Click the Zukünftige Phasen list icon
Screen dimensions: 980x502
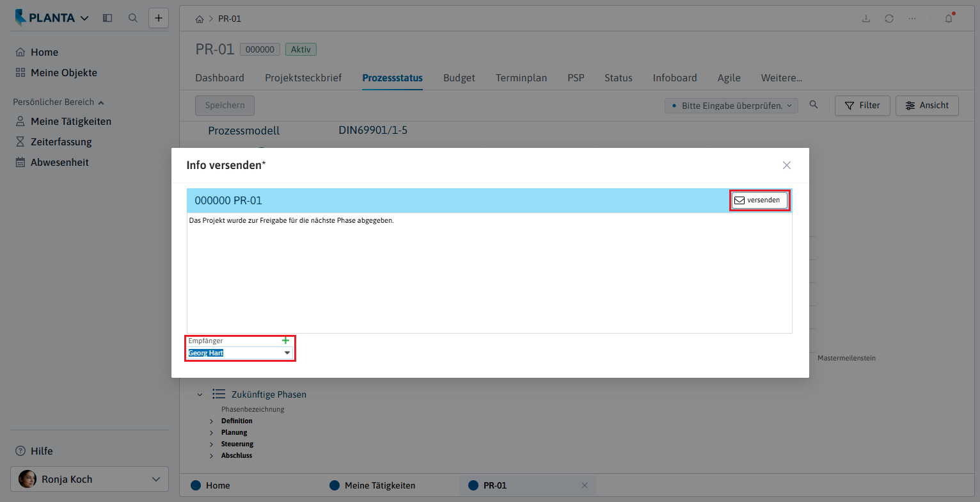click(x=219, y=394)
